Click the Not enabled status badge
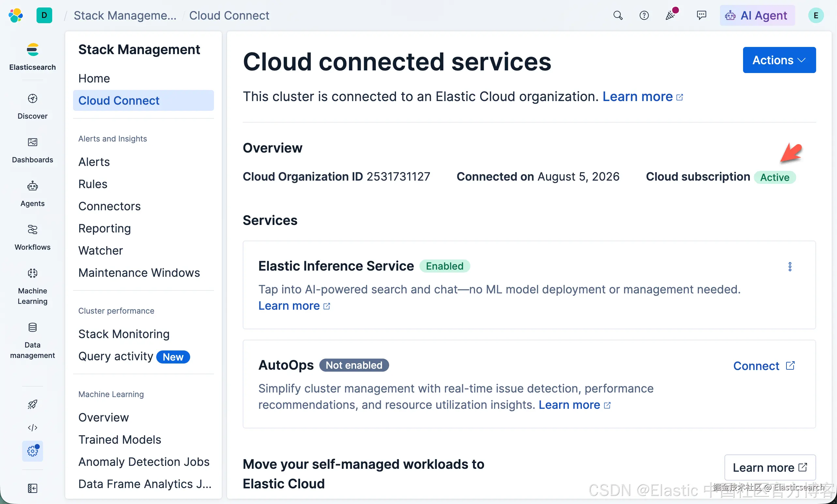Screen dimensions: 837x504 354,365
